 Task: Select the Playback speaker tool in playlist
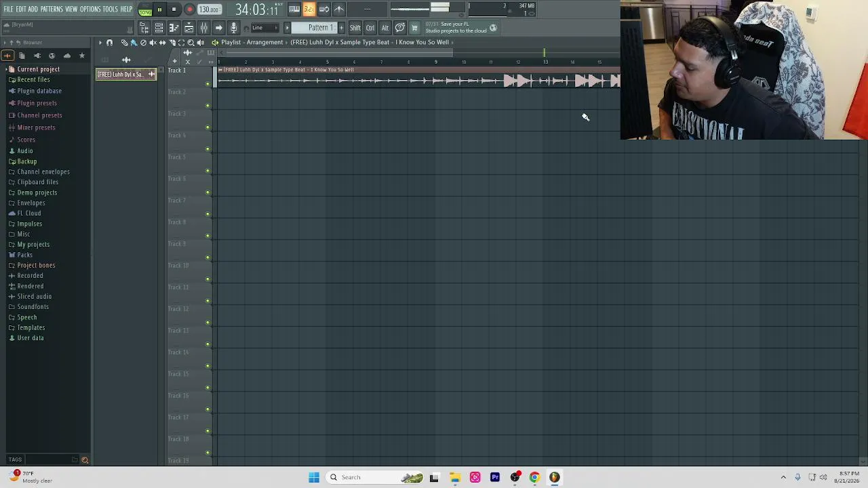[200, 43]
